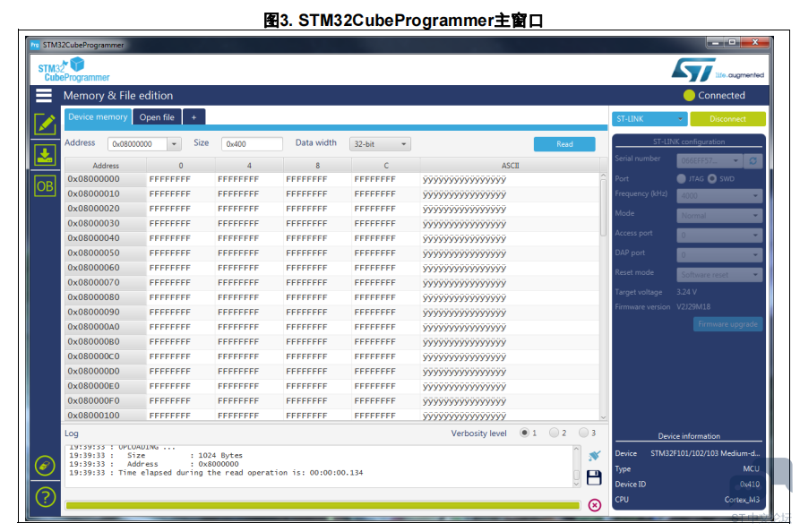Open the Frequency (kHz) dropdown

click(719, 196)
